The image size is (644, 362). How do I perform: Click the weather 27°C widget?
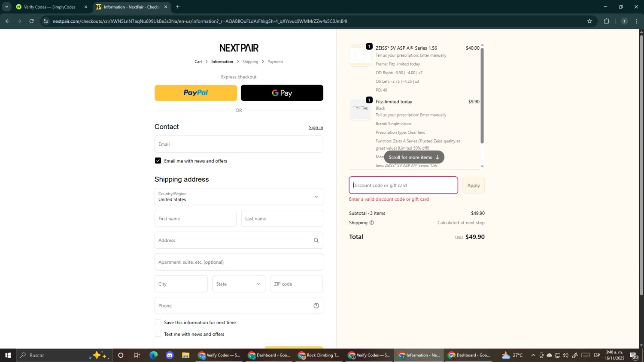(x=512, y=356)
